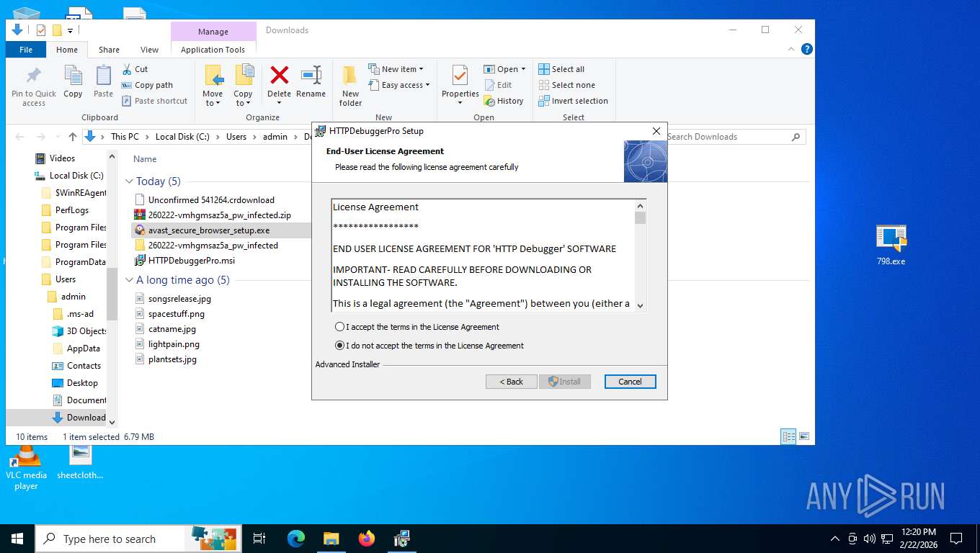The height and width of the screenshot is (553, 980).
Task: Click the Up one level arrow
Action: (x=72, y=137)
